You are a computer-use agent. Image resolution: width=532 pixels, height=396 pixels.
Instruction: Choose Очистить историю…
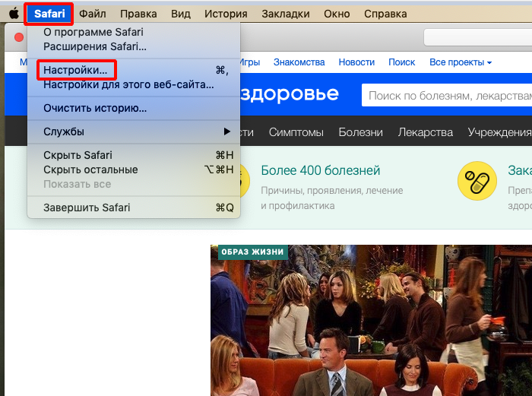pos(134,108)
